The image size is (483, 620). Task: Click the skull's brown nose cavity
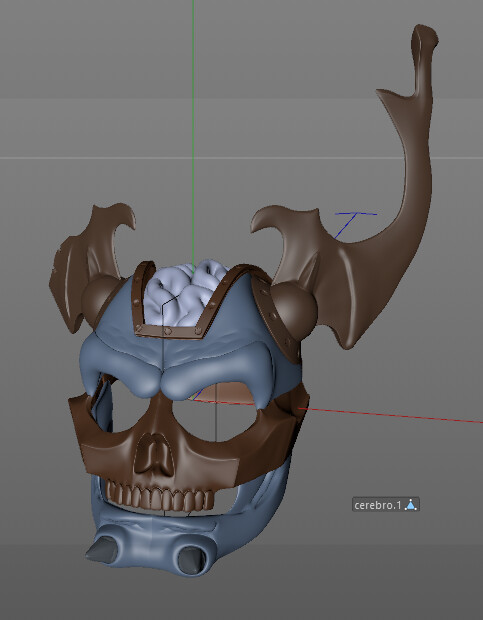click(155, 453)
